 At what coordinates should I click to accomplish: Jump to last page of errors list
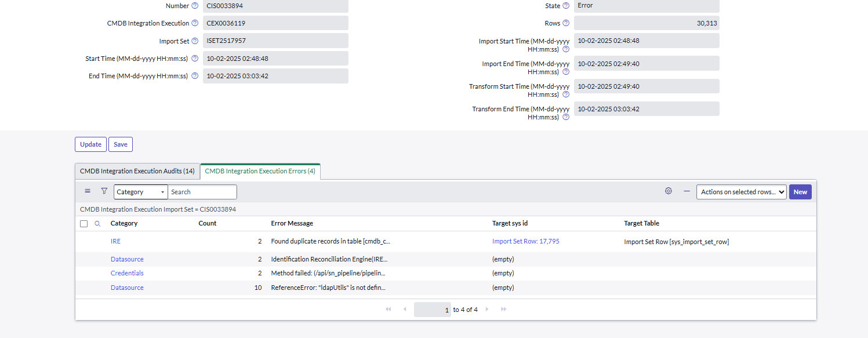(x=504, y=310)
